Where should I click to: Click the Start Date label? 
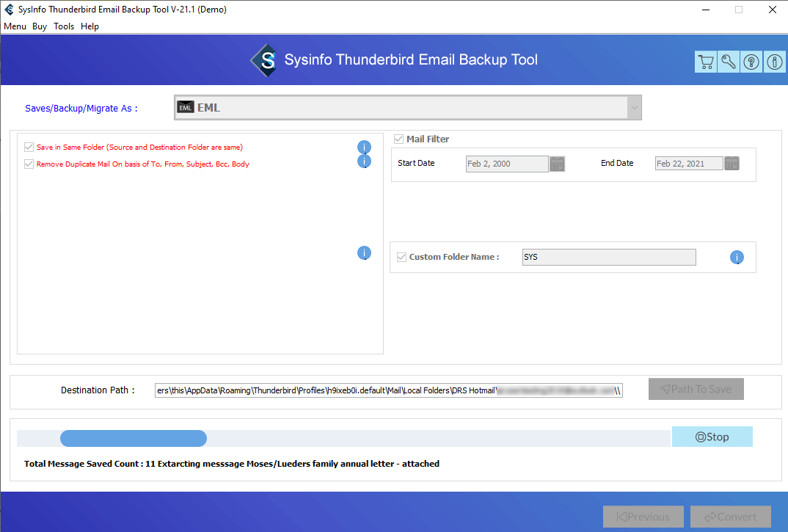416,163
